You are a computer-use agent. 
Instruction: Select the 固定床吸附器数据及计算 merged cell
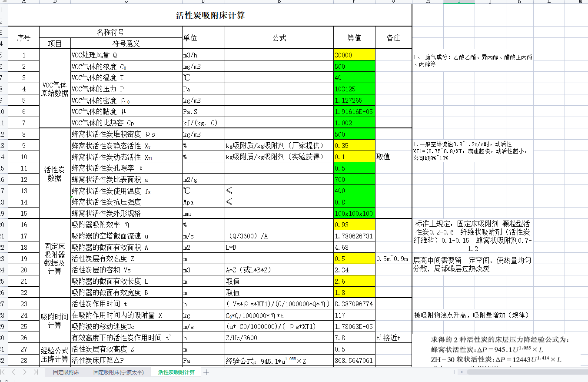(x=55, y=258)
